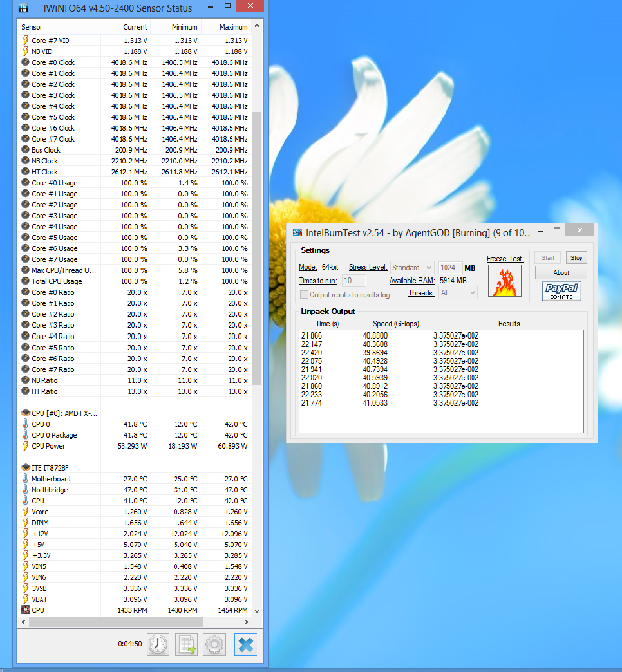Click the 1024 MB memory input field
The height and width of the screenshot is (672, 622).
pyautogui.click(x=450, y=267)
